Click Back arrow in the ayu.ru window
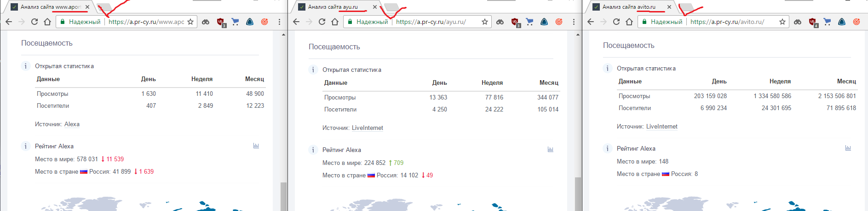 [x=296, y=22]
